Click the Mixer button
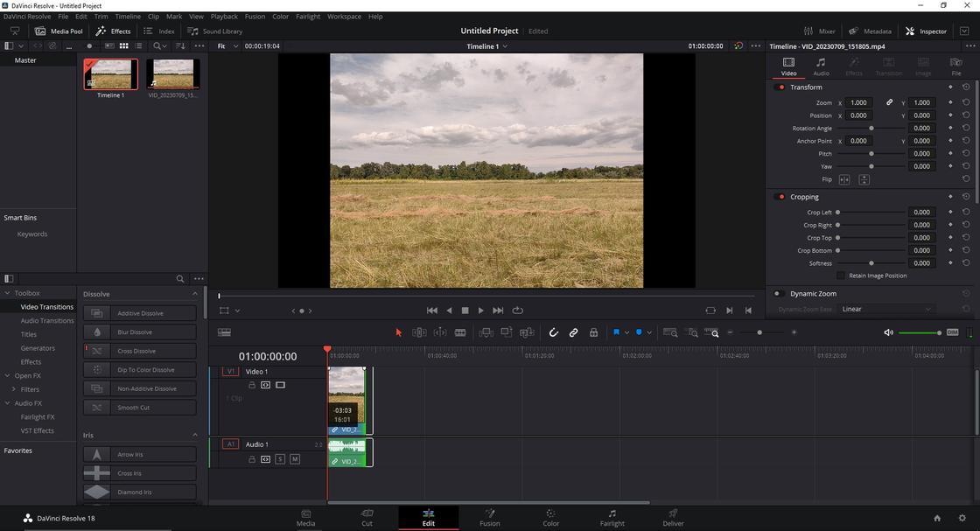Viewport: 980px width, 531px height. 819,31
